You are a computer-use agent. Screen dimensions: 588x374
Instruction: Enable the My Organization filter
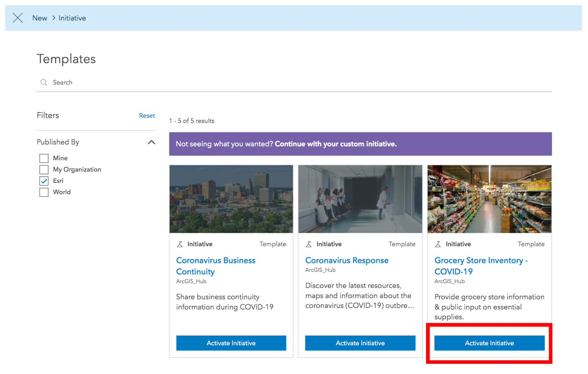pos(44,170)
